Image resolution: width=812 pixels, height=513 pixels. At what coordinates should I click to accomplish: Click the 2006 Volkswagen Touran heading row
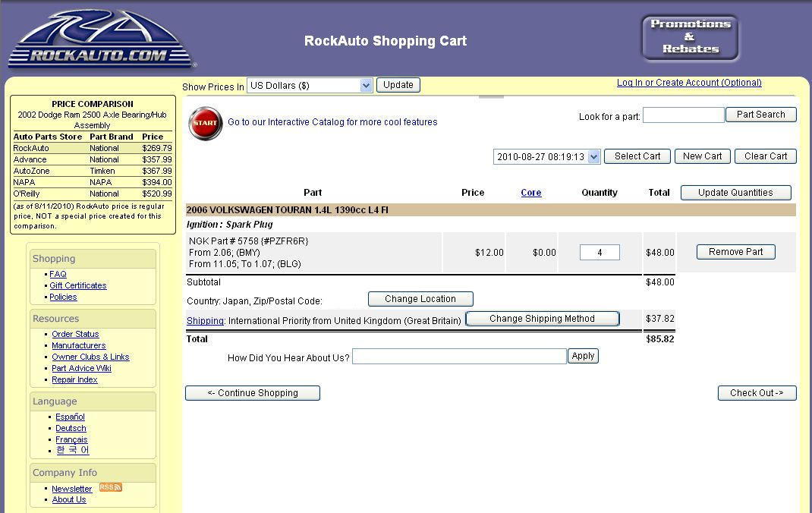(490, 210)
